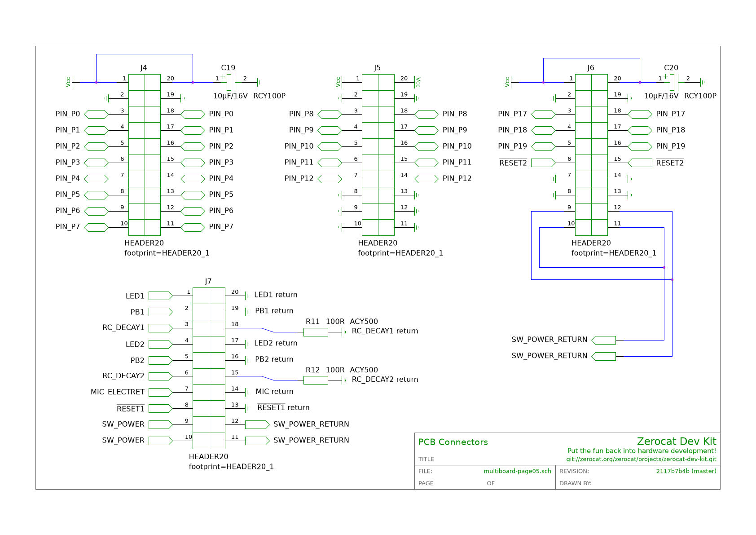Click the DRAWN BY: field label

[576, 483]
